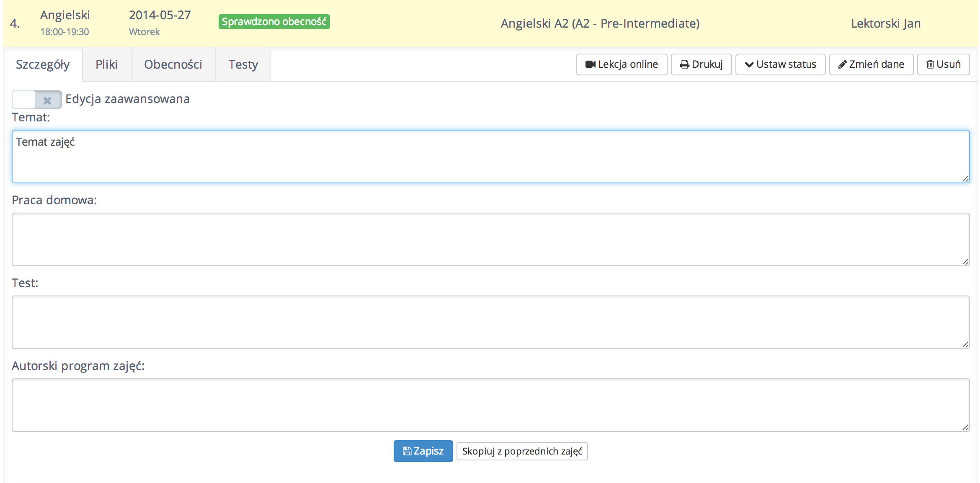The image size is (980, 483).
Task: Click the pencil icon on Zmień dane
Action: (x=842, y=64)
